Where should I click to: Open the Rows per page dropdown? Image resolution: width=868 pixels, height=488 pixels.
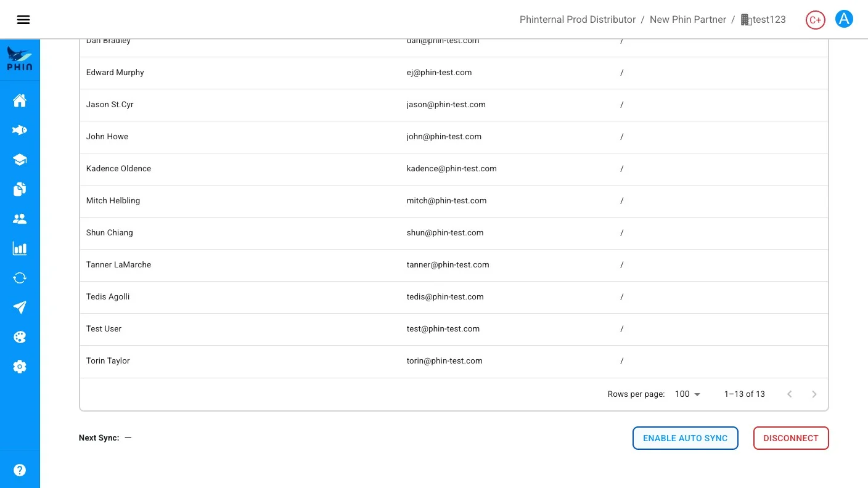click(688, 394)
